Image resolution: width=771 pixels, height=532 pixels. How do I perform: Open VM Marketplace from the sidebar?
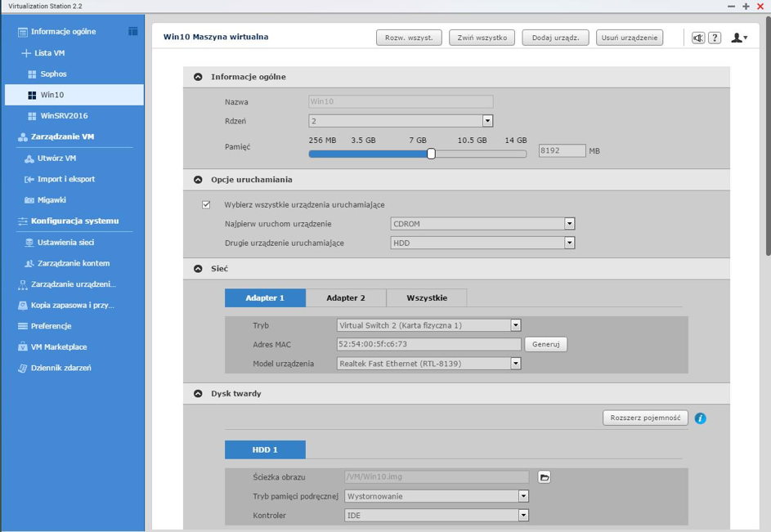pyautogui.click(x=58, y=346)
